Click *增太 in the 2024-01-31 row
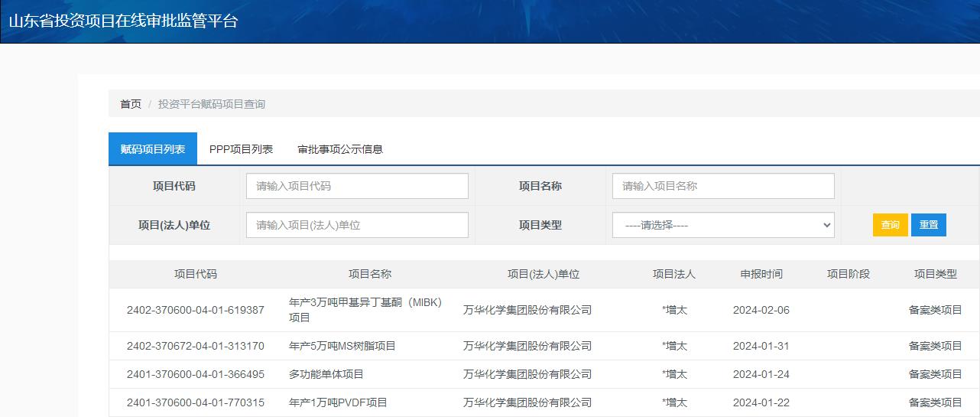 point(674,346)
